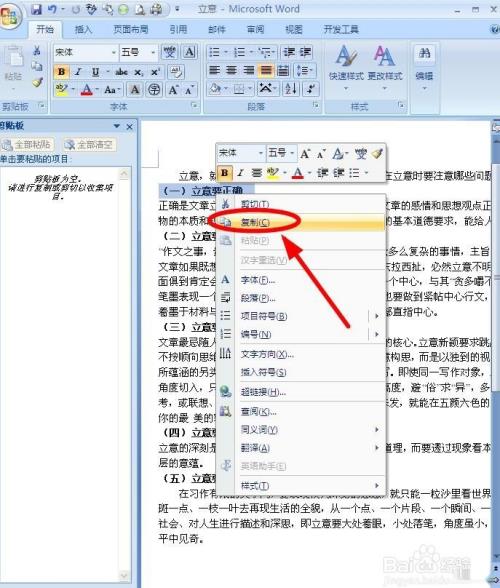500x588 pixels.
Task: Toggle Italic in the ribbon font group
Action: tap(78, 72)
